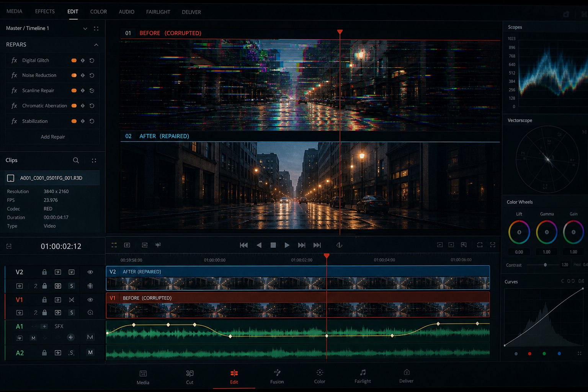Skip to the last frame
This screenshot has width=588, height=392.
coord(317,245)
